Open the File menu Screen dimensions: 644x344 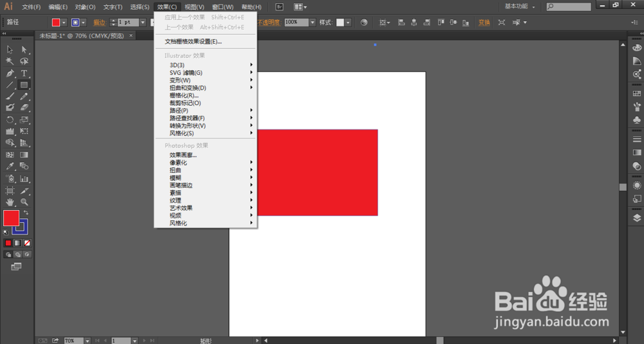(31, 7)
